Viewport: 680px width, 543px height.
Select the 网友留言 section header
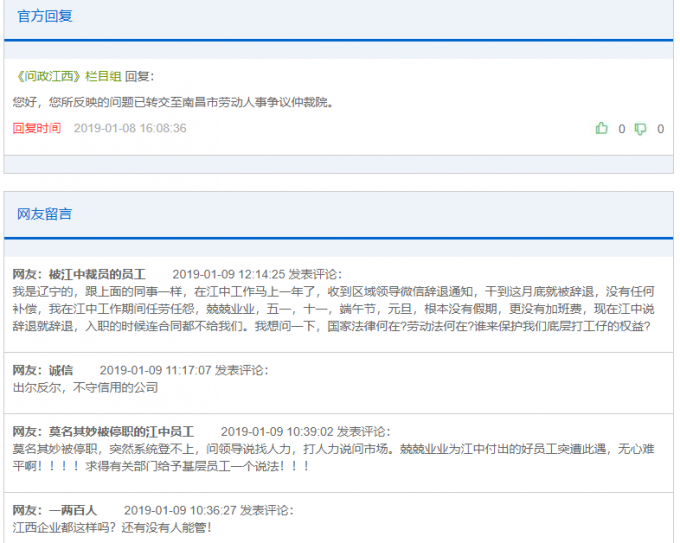pyautogui.click(x=45, y=214)
